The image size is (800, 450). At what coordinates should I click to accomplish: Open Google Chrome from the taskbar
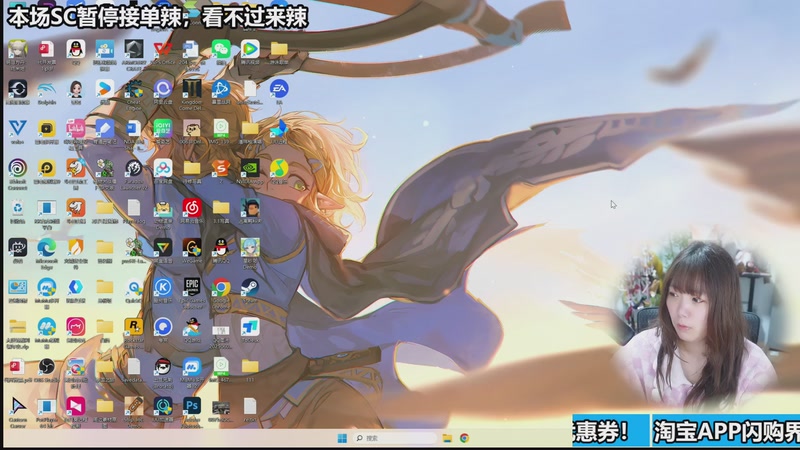[464, 438]
